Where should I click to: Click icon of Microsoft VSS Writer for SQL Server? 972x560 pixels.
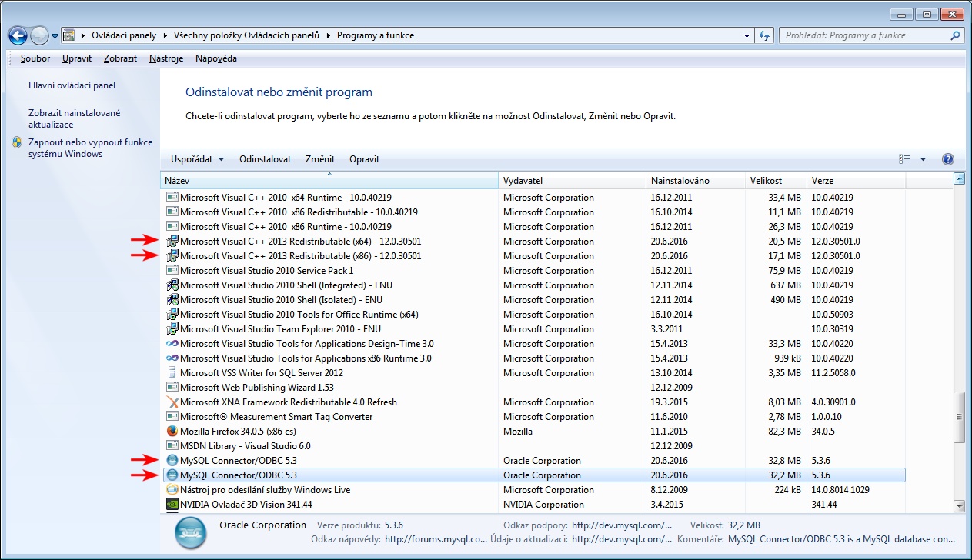coord(172,373)
